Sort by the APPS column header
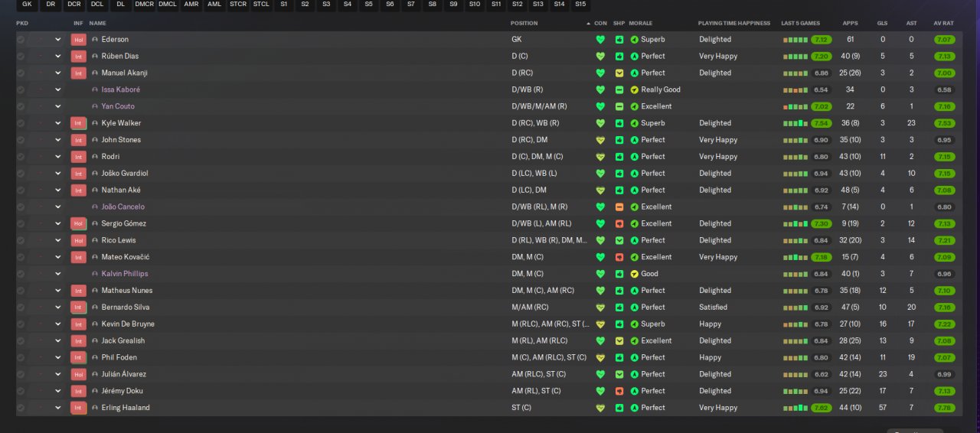Viewport: 980px width, 433px height. pyautogui.click(x=850, y=24)
